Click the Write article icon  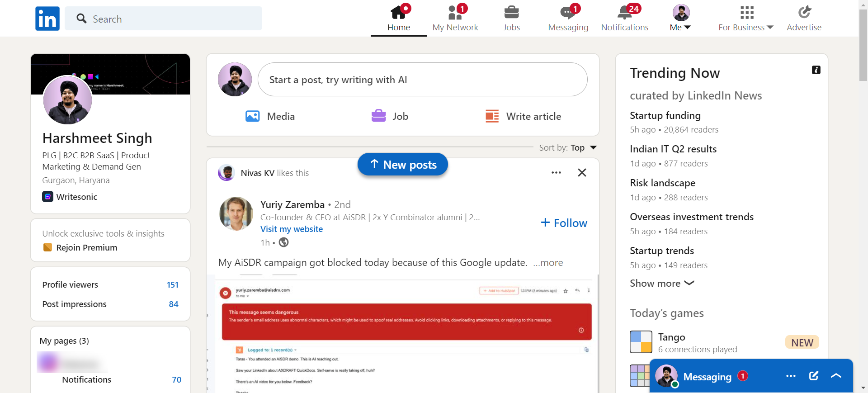point(492,116)
